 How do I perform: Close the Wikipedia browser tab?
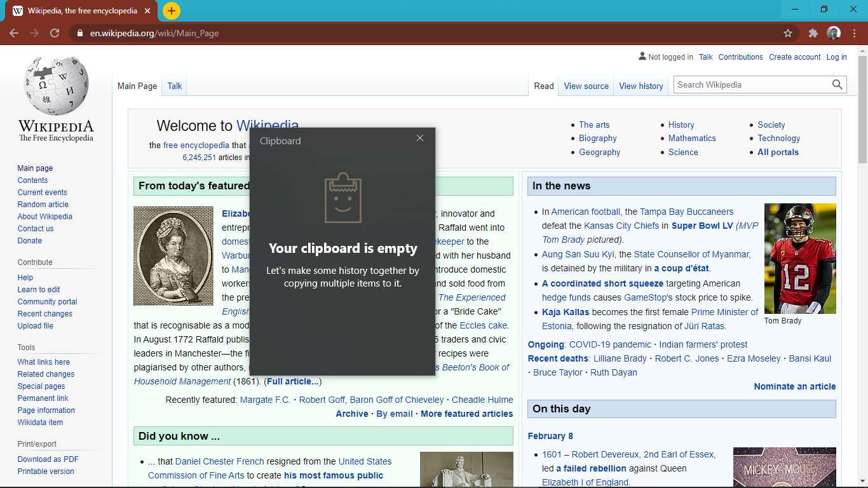[x=148, y=11]
